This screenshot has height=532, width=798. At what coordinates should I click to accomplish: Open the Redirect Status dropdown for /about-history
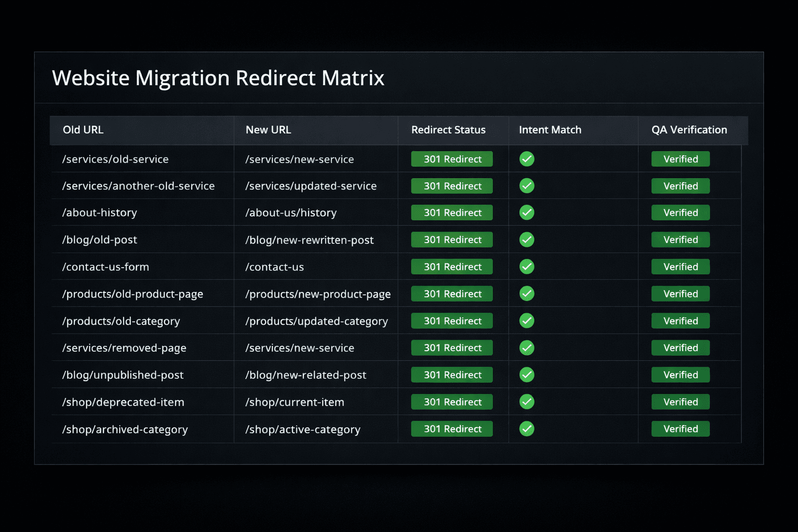coord(451,212)
